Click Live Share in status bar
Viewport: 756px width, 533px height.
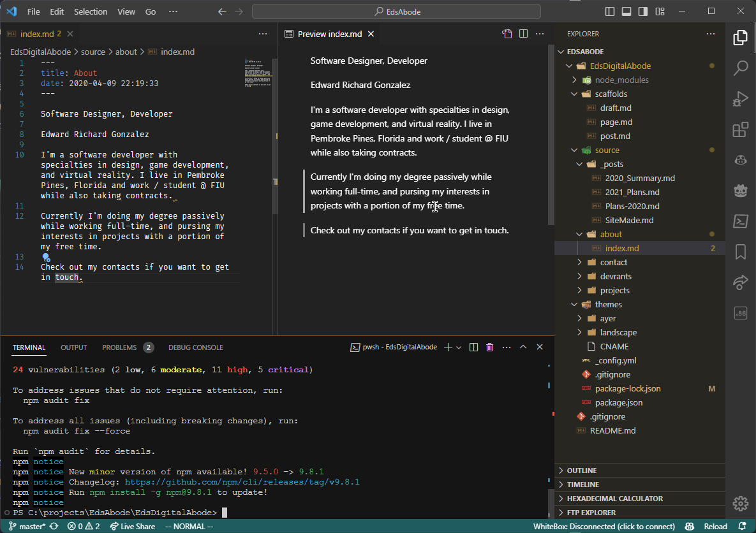click(x=133, y=527)
